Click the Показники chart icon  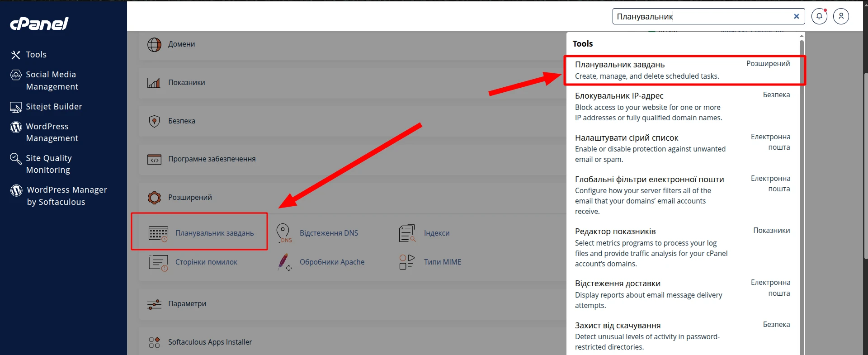point(154,83)
